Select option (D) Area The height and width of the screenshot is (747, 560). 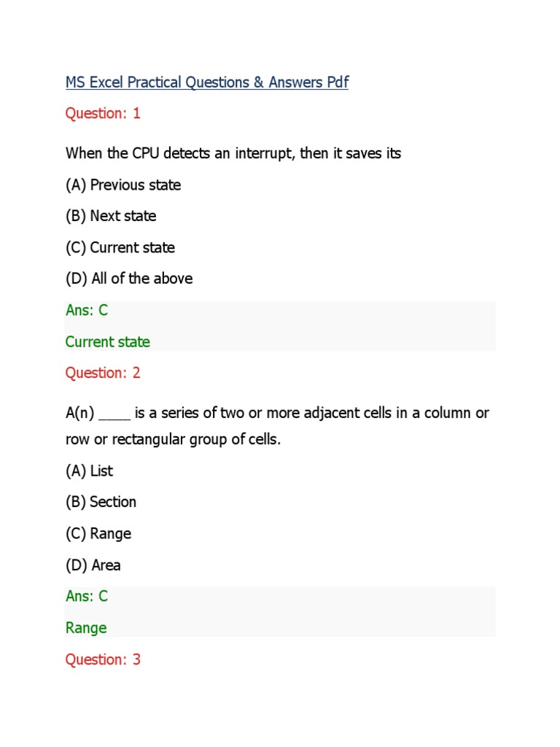tap(93, 565)
